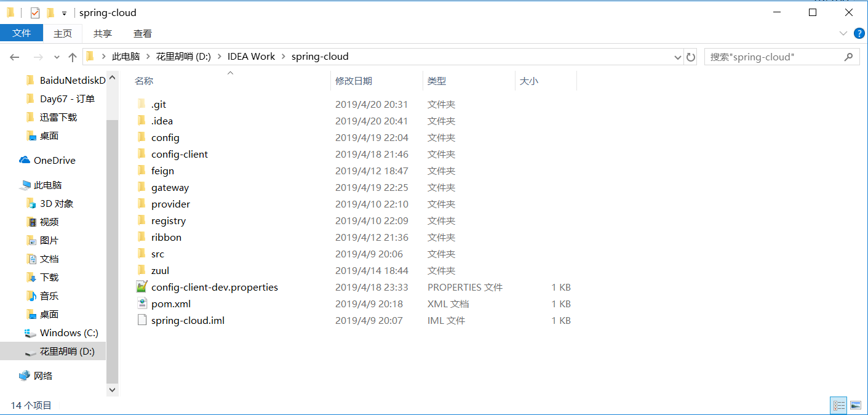The width and height of the screenshot is (868, 415).
Task: Click the search magnifier icon
Action: point(849,57)
